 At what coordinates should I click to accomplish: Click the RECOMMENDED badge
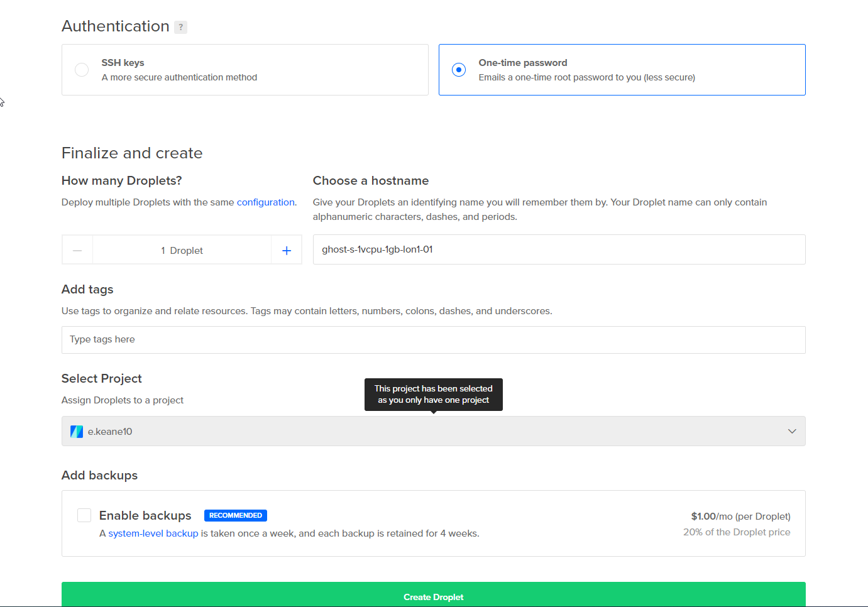click(x=236, y=515)
